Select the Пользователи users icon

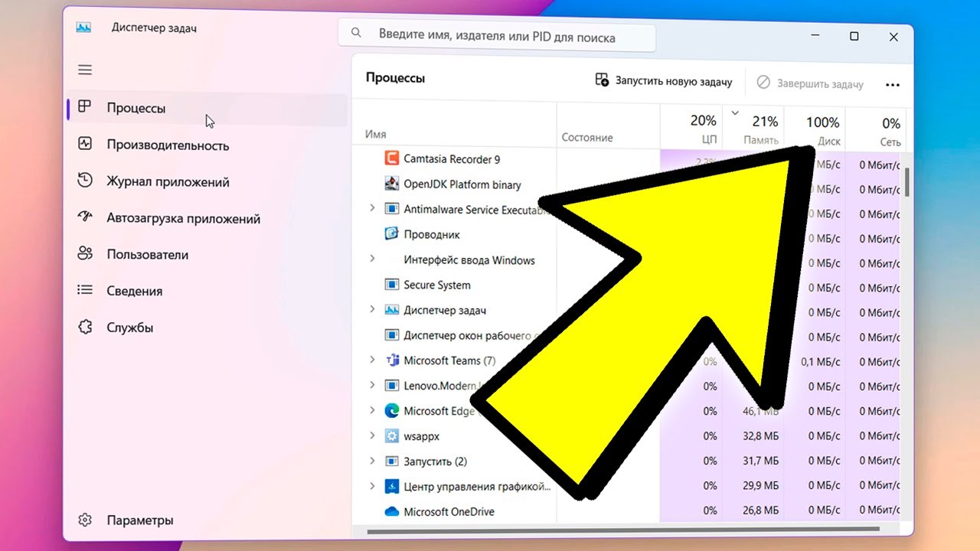click(85, 254)
